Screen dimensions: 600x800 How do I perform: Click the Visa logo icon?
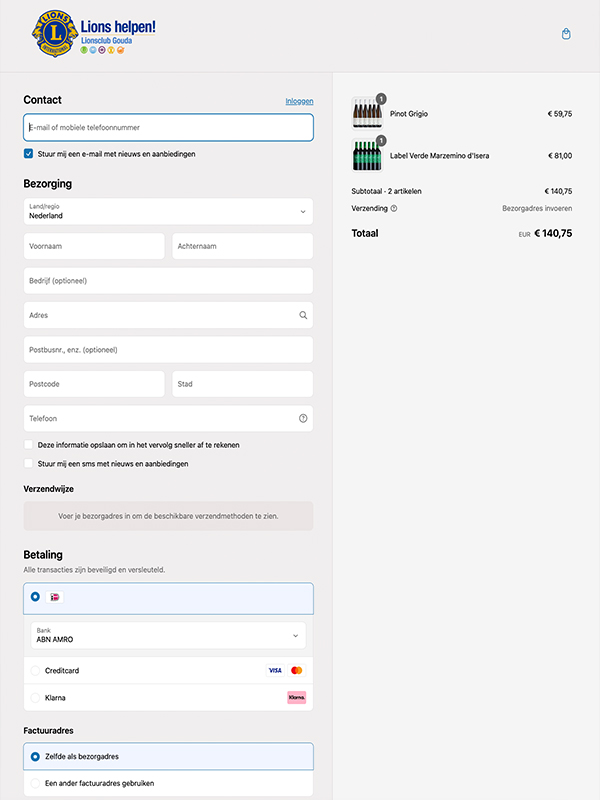[x=275, y=670]
